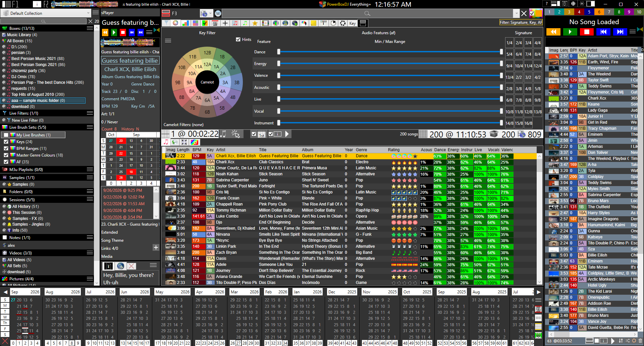
Task: Select the 3/4 time signature
Action: pos(528,43)
